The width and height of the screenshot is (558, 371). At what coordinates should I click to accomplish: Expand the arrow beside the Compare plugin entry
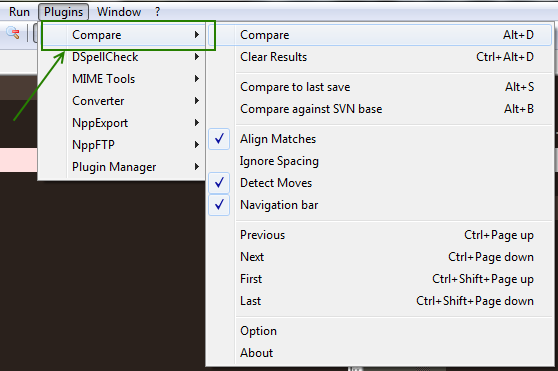coord(196,35)
